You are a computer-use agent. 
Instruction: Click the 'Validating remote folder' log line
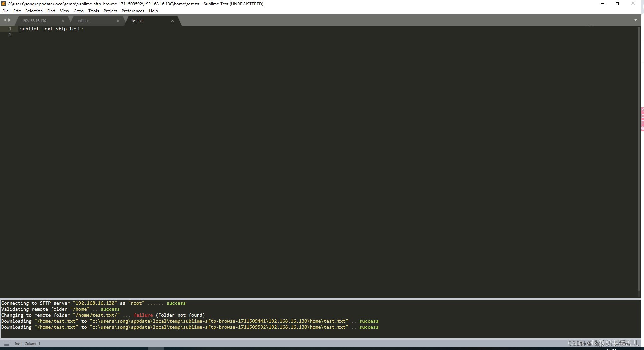pyautogui.click(x=60, y=309)
